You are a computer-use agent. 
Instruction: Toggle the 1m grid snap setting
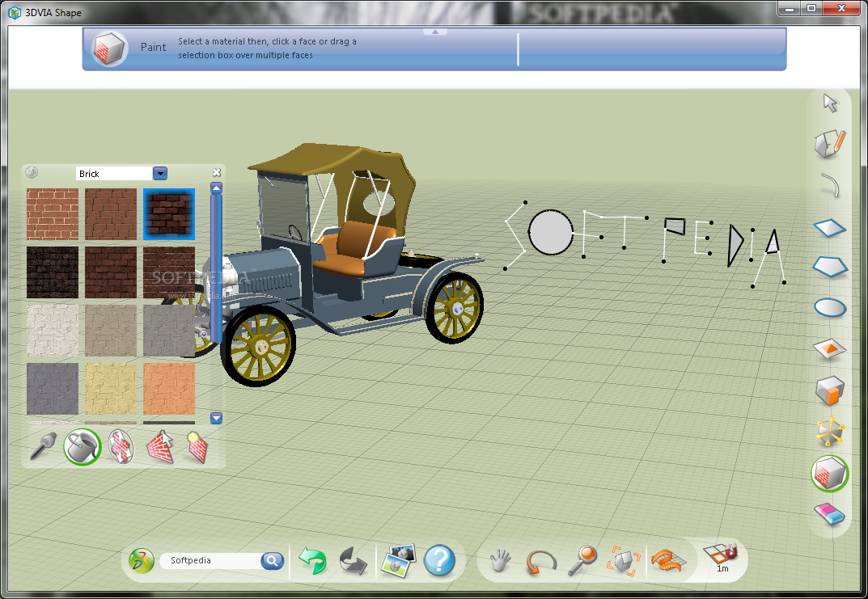722,558
